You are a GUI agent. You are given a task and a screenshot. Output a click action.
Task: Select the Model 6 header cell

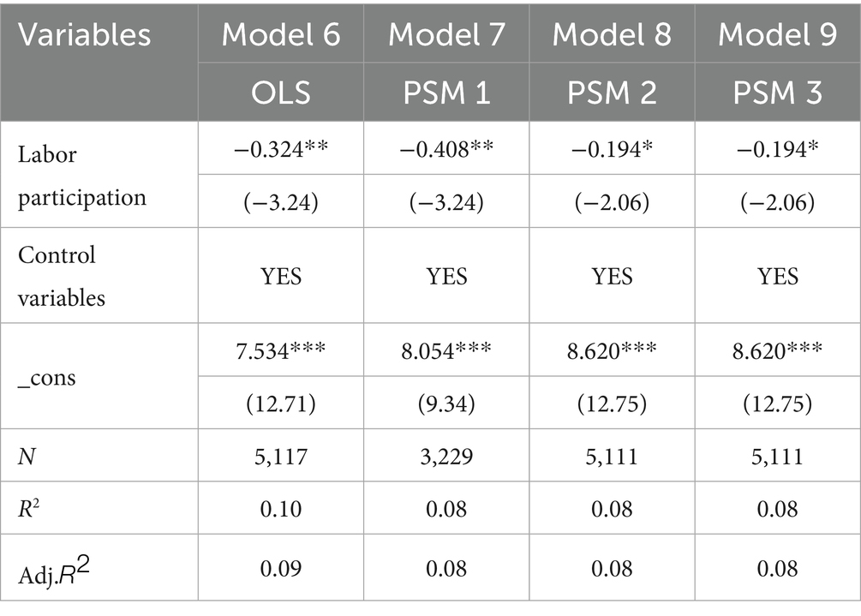pos(280,35)
